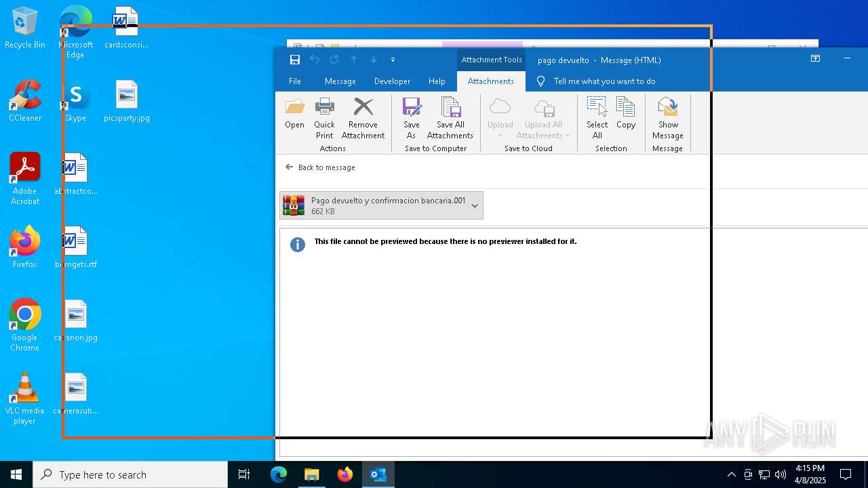Open the attachment with Open button
The height and width of the screenshot is (488, 868).
295,113
